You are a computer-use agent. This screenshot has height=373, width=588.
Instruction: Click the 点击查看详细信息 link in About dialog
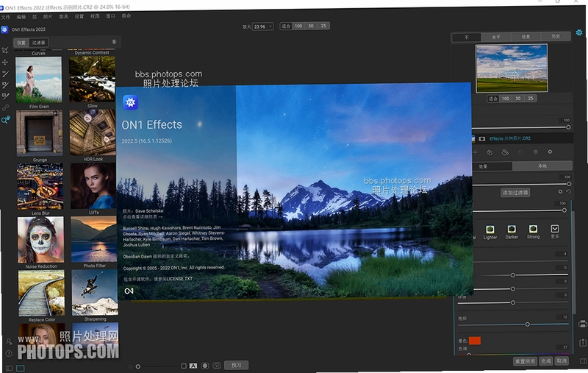143,217
